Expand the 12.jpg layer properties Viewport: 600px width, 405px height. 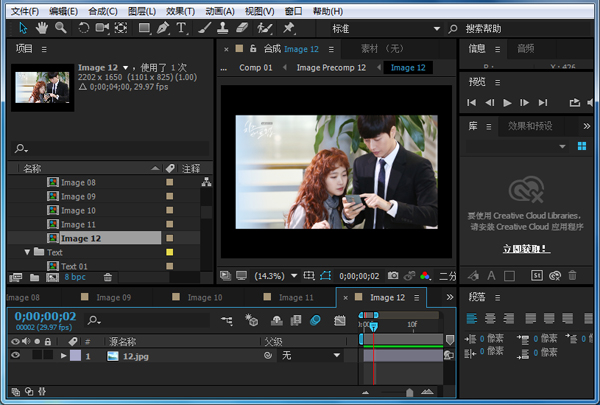(x=64, y=356)
